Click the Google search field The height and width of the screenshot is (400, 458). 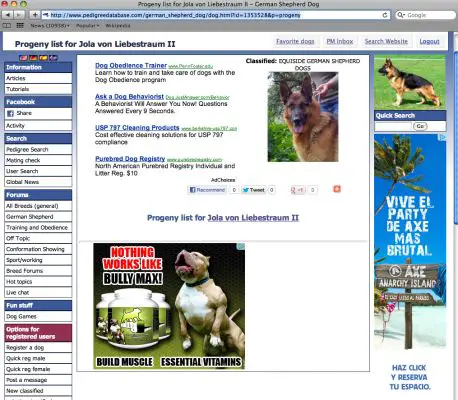426,15
